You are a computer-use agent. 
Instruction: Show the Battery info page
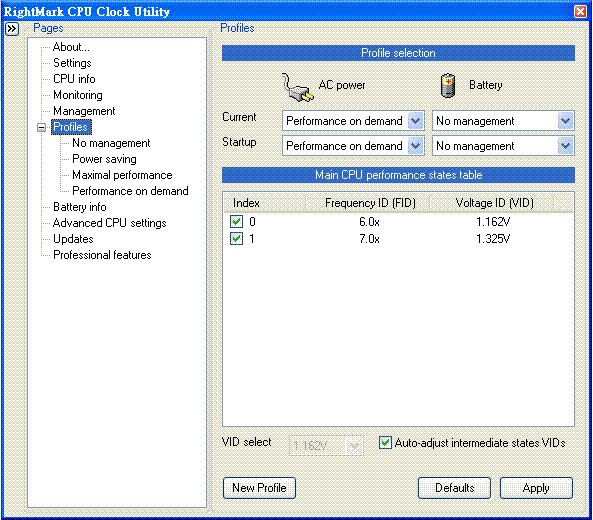point(80,207)
